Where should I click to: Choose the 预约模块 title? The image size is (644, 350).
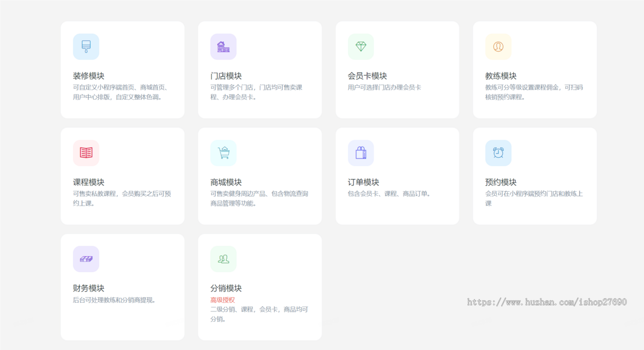[501, 183]
